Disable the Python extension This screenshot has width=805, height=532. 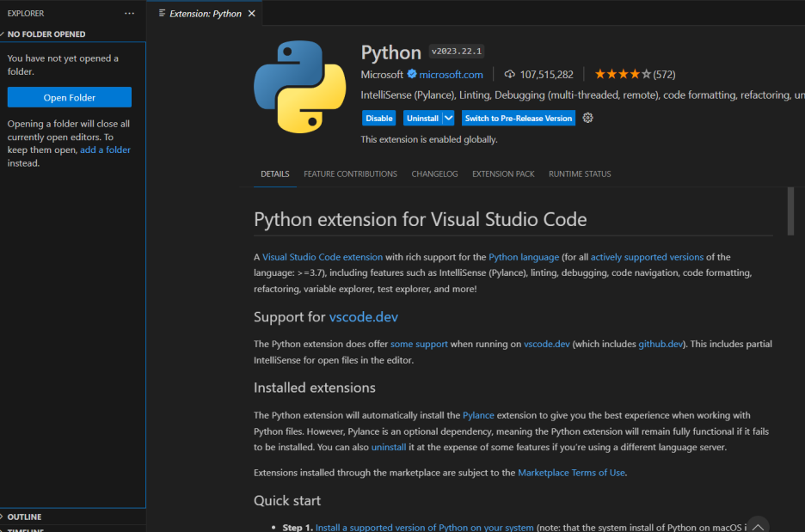[x=379, y=118]
